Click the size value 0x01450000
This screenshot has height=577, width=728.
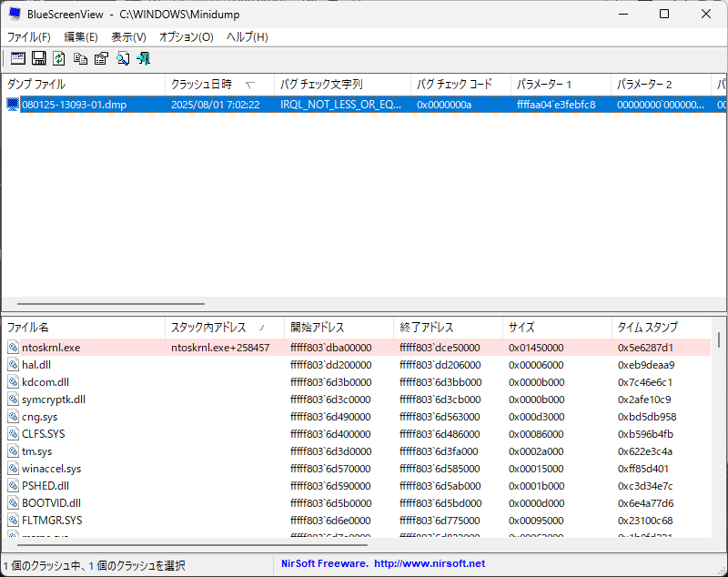tap(536, 348)
